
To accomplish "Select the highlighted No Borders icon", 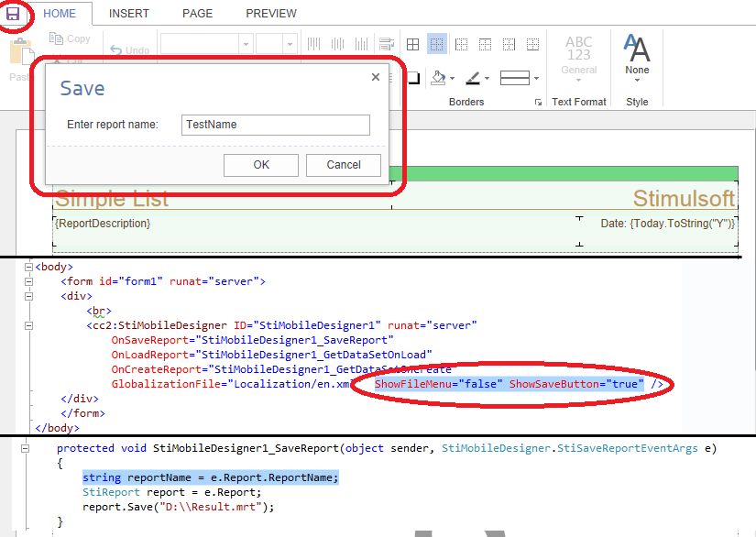I will [x=437, y=44].
